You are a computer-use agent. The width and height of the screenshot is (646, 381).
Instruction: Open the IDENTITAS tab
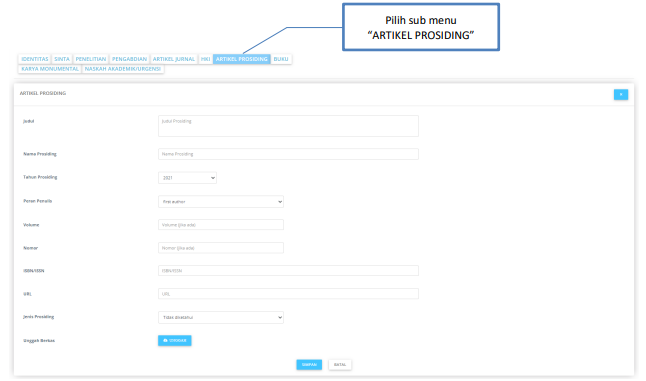(35, 59)
